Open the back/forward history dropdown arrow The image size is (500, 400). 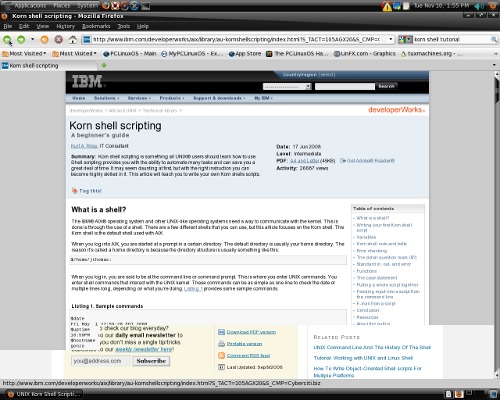point(32,39)
